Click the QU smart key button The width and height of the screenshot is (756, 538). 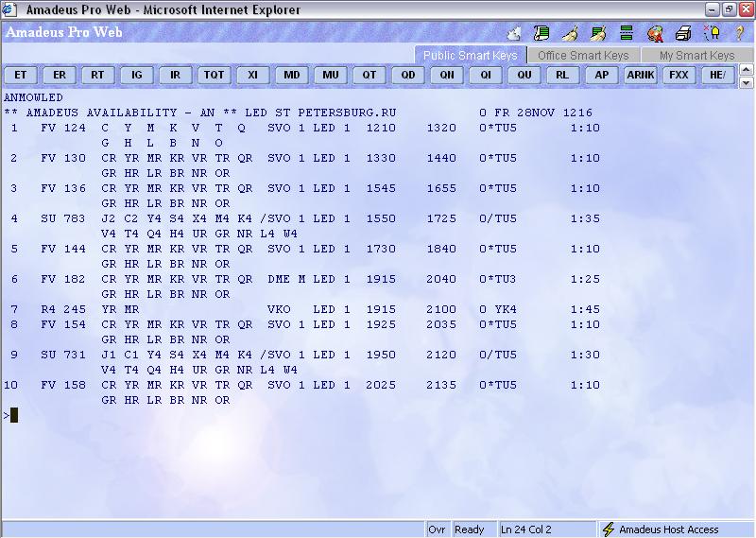click(524, 76)
